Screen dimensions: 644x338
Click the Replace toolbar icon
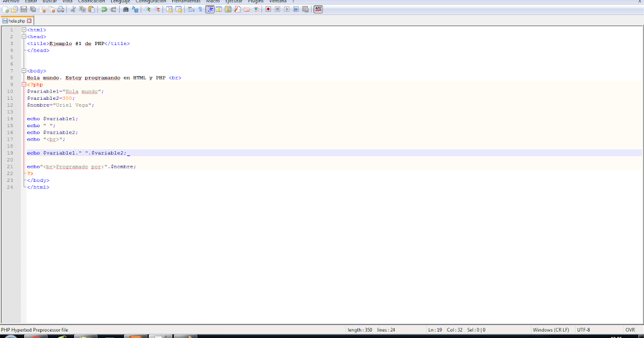pos(135,9)
